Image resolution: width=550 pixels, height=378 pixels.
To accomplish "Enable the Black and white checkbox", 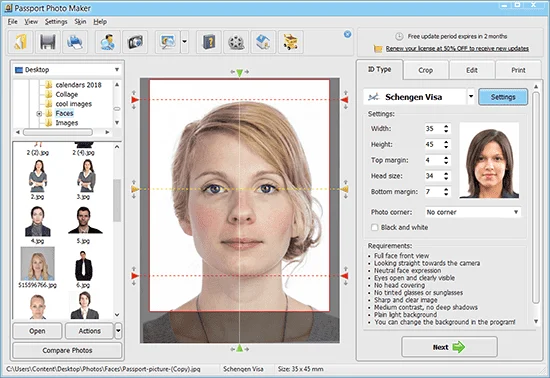I will 375,228.
